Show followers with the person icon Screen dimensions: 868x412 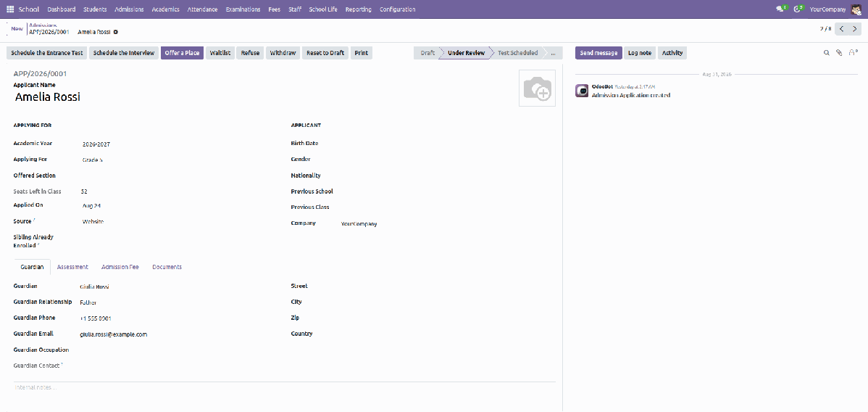point(853,53)
